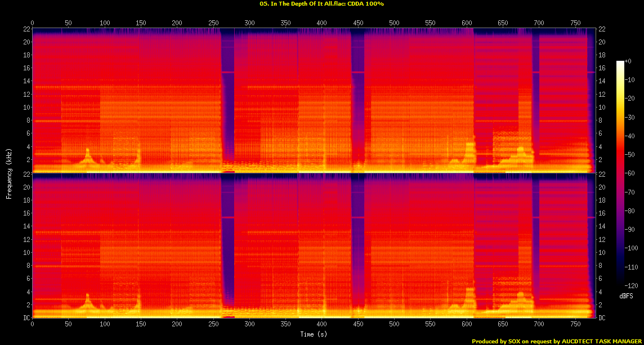Click the "-70" color scale label
This screenshot has width=644, height=345.
point(629,192)
